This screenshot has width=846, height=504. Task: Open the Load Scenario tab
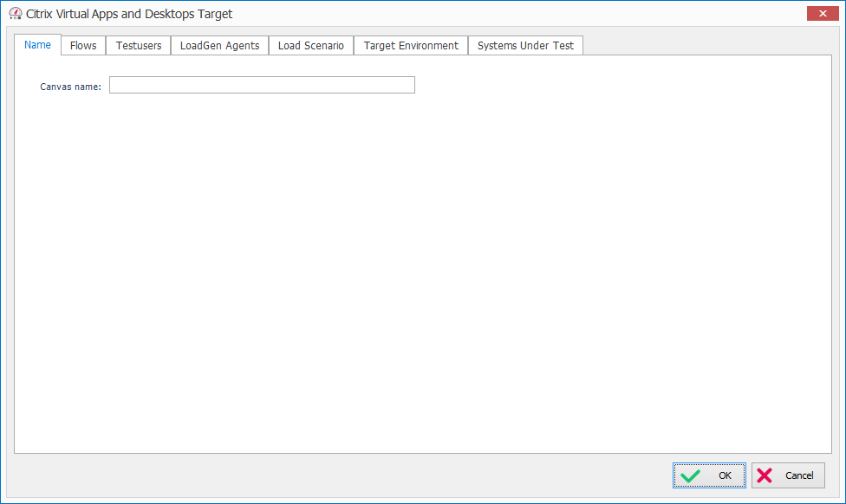[311, 46]
